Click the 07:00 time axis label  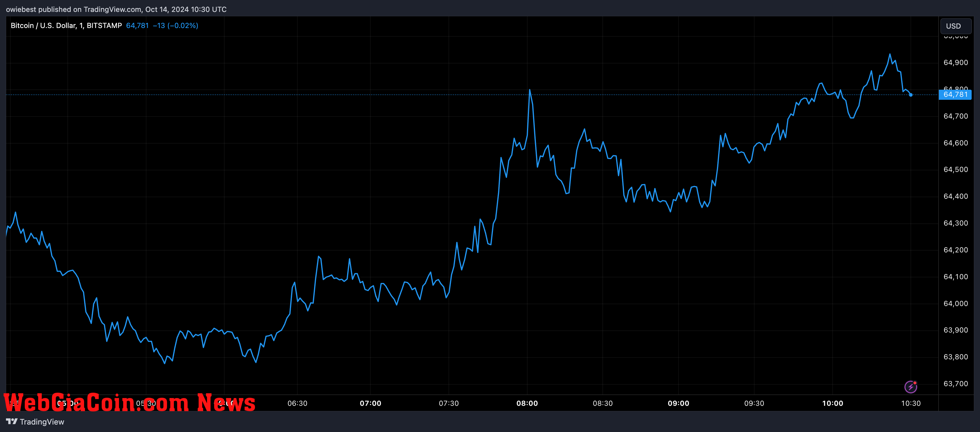(370, 403)
